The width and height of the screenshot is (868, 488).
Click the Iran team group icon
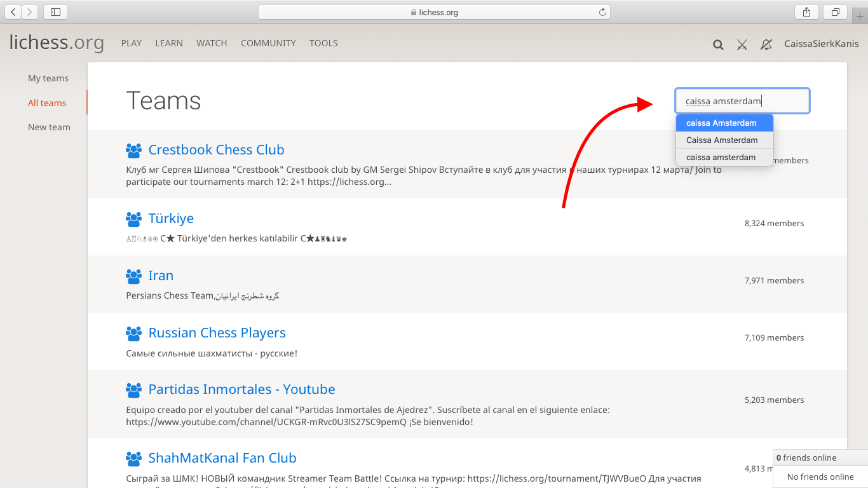(133, 276)
